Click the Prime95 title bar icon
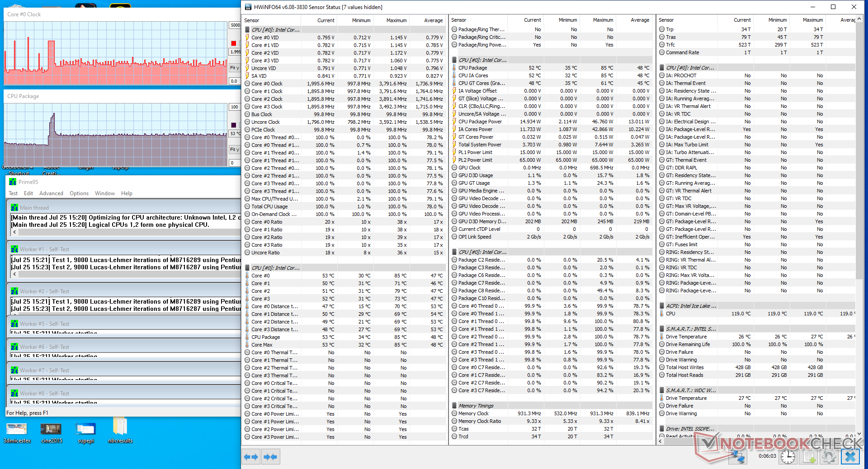 (13, 182)
